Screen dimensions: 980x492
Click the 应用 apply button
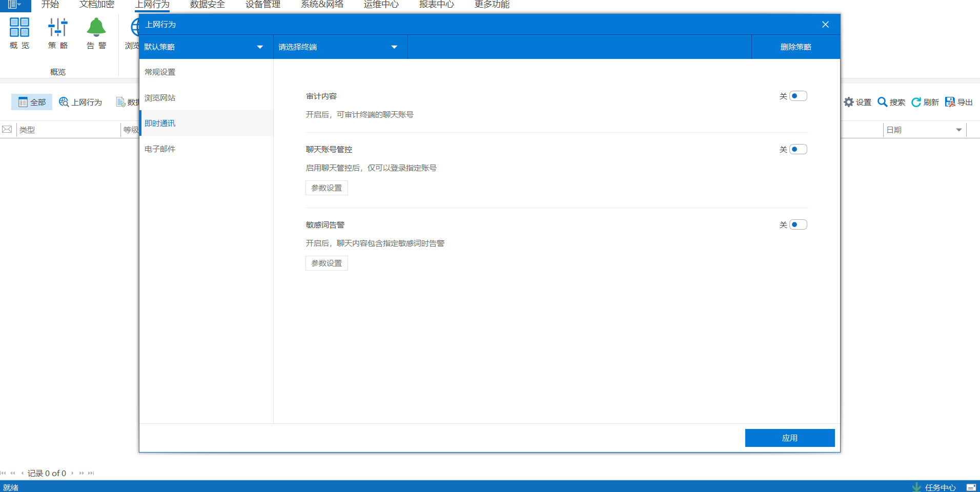coord(789,438)
